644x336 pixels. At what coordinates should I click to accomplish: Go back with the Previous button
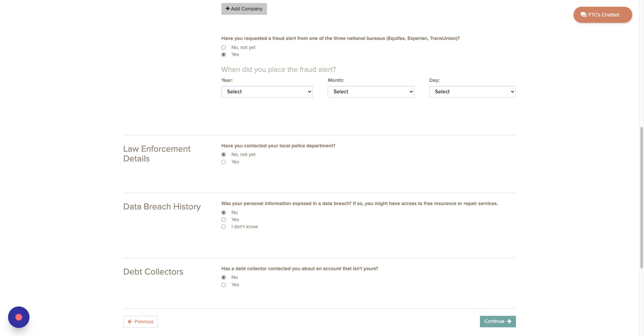141,322
